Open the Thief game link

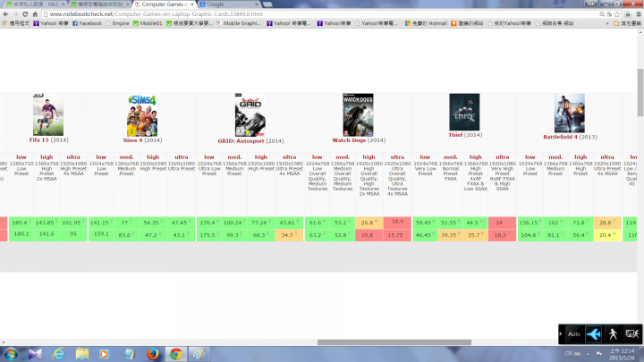coord(455,135)
